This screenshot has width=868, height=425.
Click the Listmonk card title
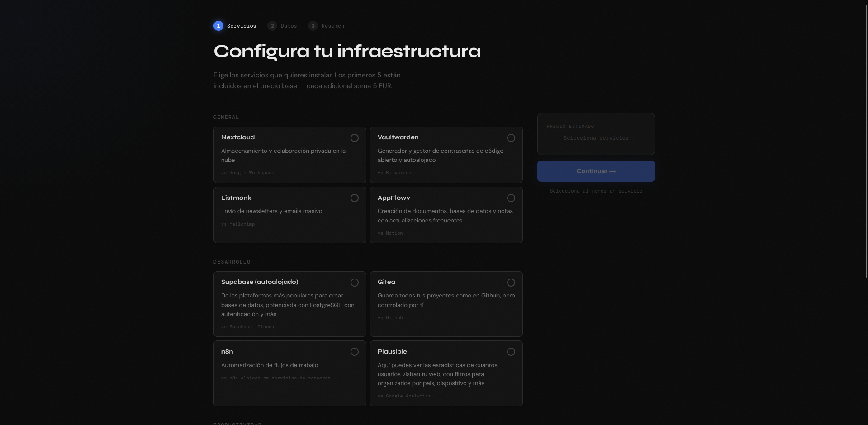click(236, 198)
